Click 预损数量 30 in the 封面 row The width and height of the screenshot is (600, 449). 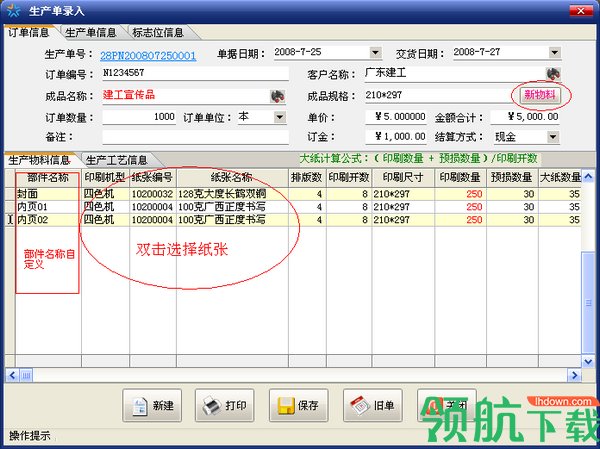click(512, 194)
